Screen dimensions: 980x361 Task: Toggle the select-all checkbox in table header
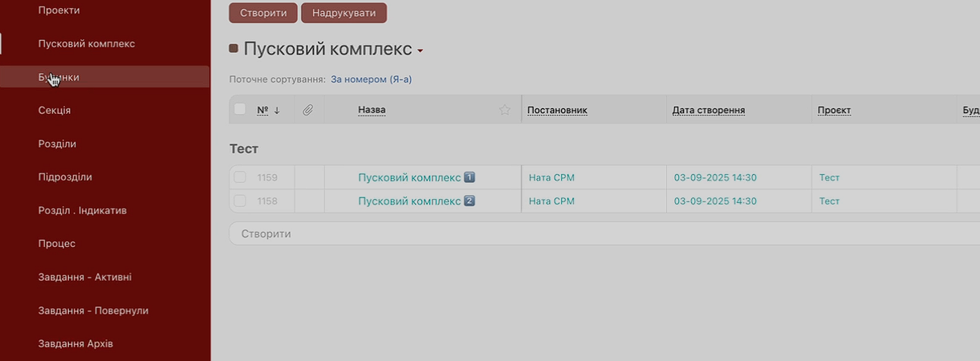[240, 110]
